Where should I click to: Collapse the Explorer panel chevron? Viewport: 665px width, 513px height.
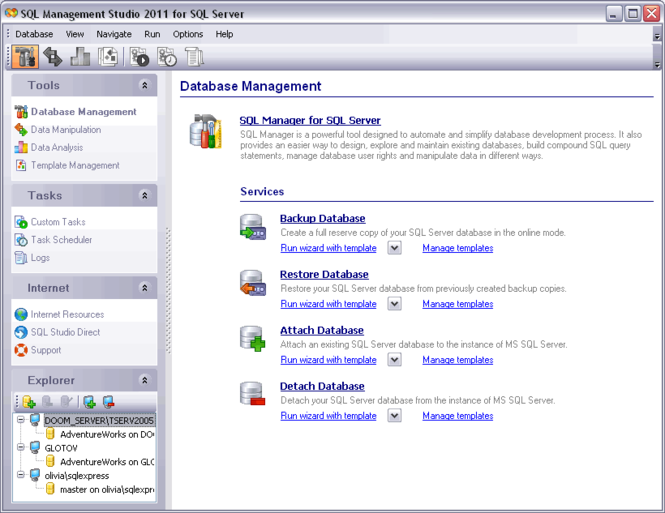(145, 380)
